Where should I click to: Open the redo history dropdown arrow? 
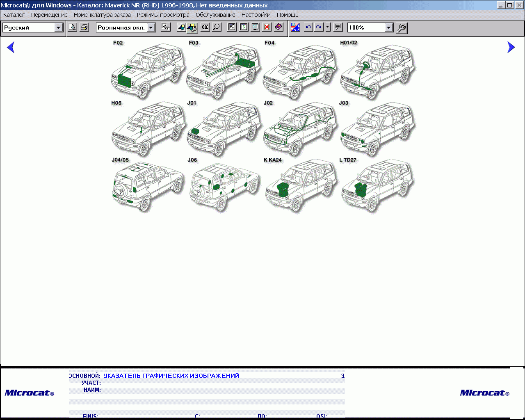(x=328, y=27)
